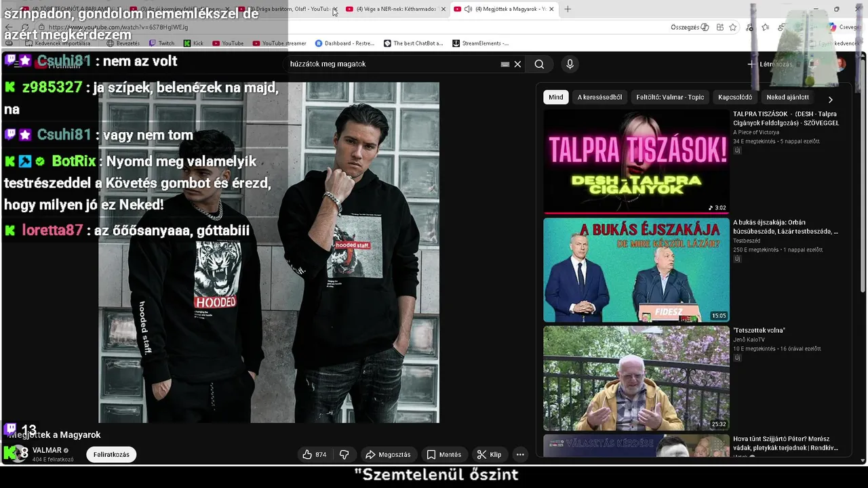
Task: Open the split screen icon in the address bar
Action: (719, 27)
